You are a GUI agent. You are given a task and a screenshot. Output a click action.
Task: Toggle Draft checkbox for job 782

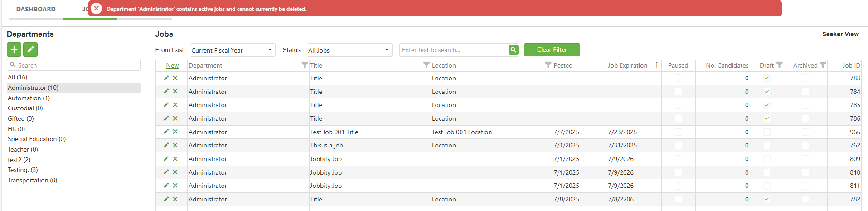tap(767, 199)
